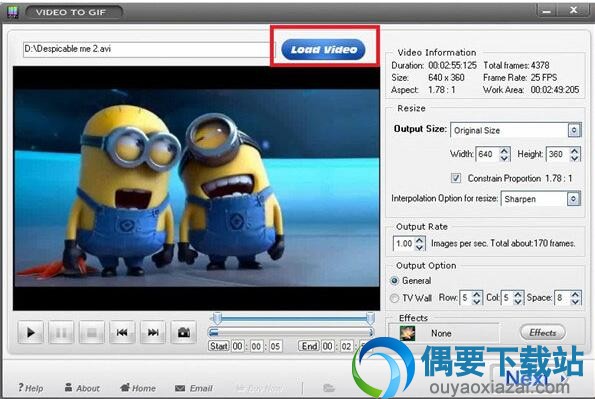595x399 pixels.
Task: Click the start range slider handle
Action: pyautogui.click(x=217, y=318)
